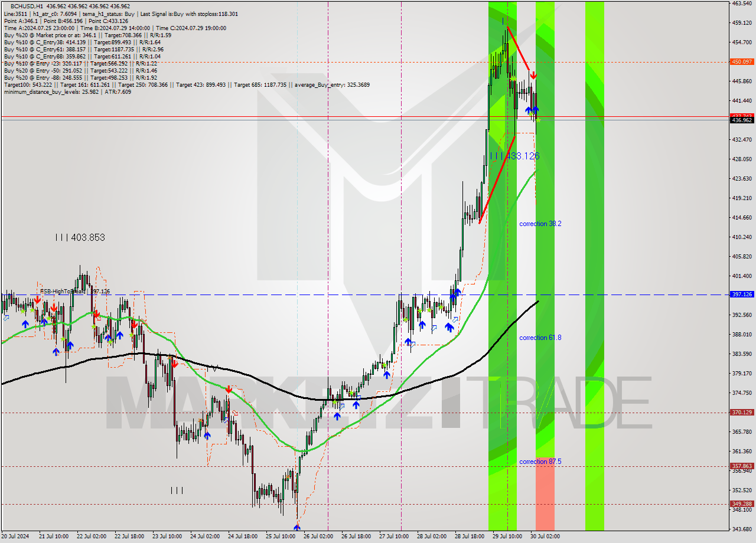Viewport: 756px width, 543px height.
Task: Click the '25 Jul 10:00' time axis label
Action: coord(280,537)
